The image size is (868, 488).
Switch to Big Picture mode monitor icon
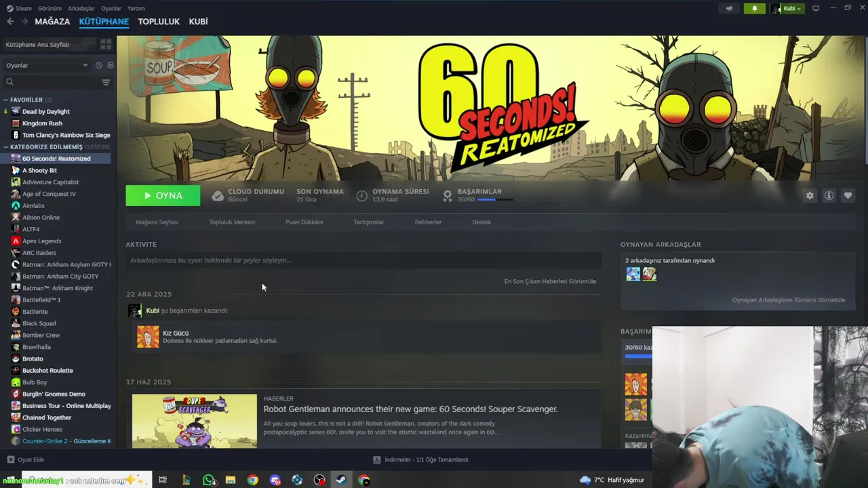(x=816, y=9)
